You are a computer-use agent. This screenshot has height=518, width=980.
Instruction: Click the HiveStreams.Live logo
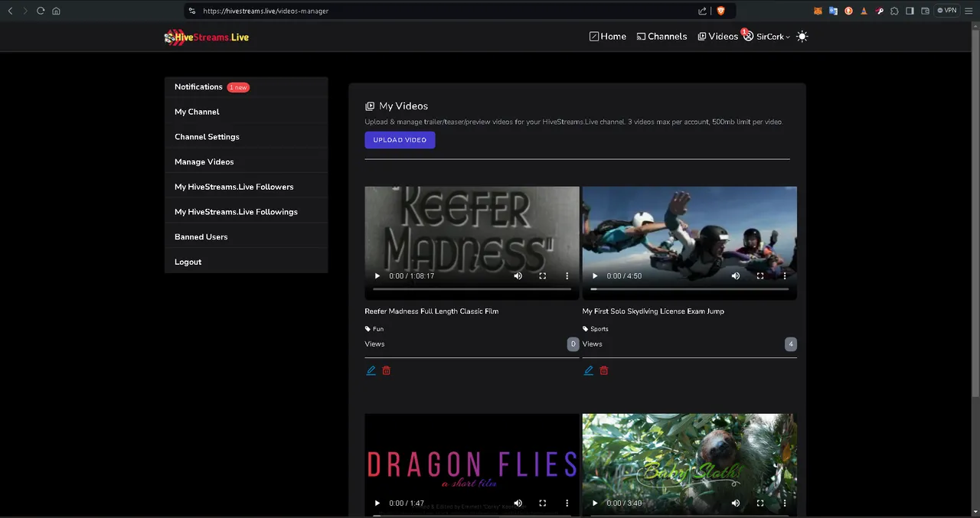[207, 37]
